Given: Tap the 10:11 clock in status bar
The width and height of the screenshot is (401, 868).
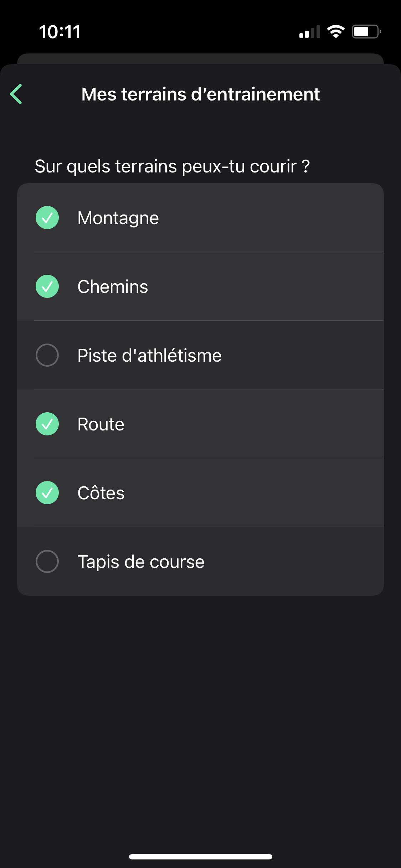Looking at the screenshot, I should point(60,32).
